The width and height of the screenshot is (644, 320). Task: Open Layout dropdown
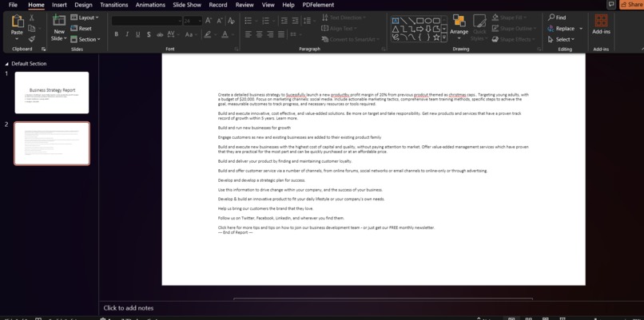(x=84, y=18)
